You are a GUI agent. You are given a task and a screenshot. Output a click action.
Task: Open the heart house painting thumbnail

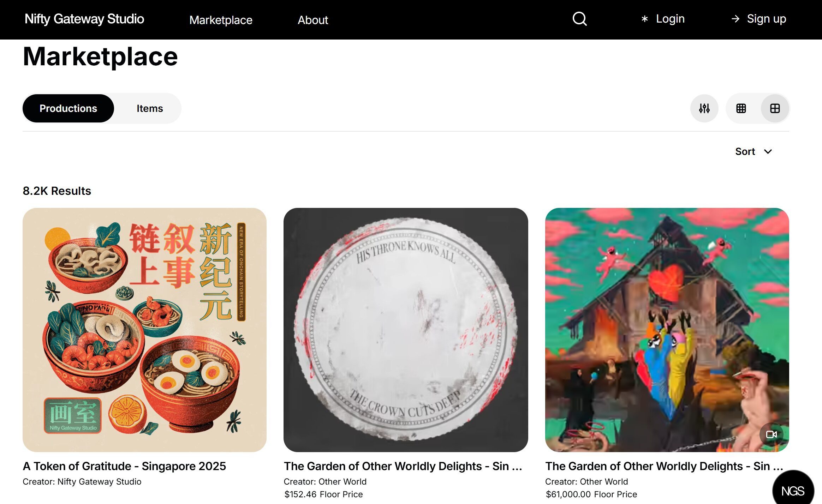667,330
